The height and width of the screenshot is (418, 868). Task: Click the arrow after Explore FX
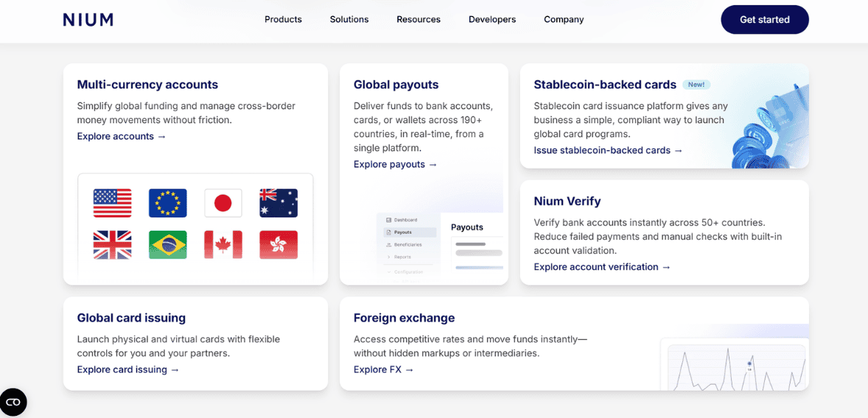409,369
